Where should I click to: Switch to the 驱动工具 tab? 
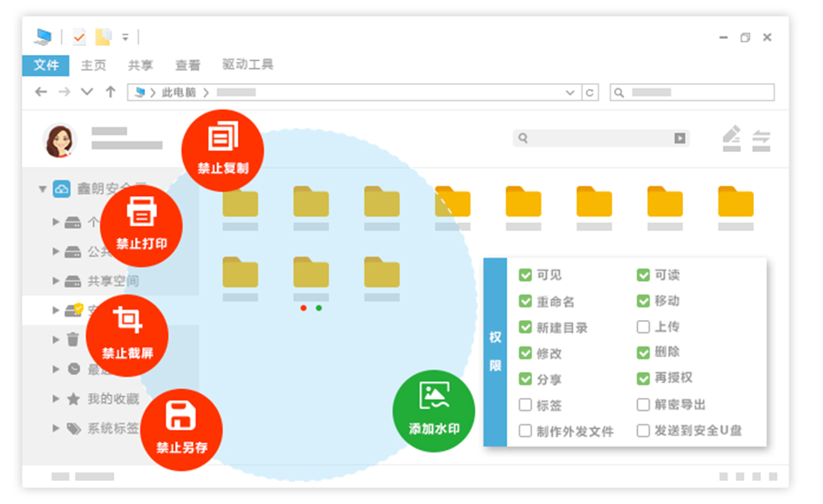[248, 65]
